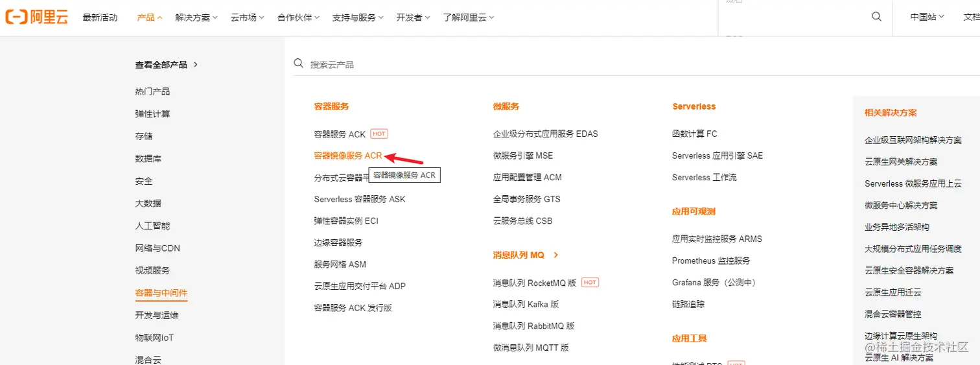Go to 微服务引擎 MSE page

click(x=522, y=156)
